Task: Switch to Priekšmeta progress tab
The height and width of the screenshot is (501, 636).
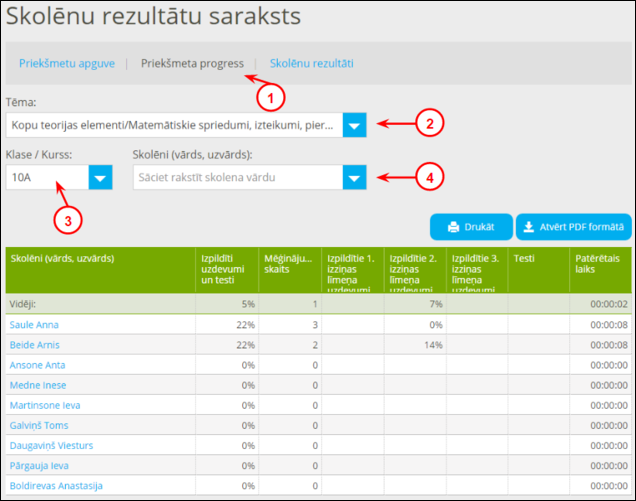Action: 192,64
